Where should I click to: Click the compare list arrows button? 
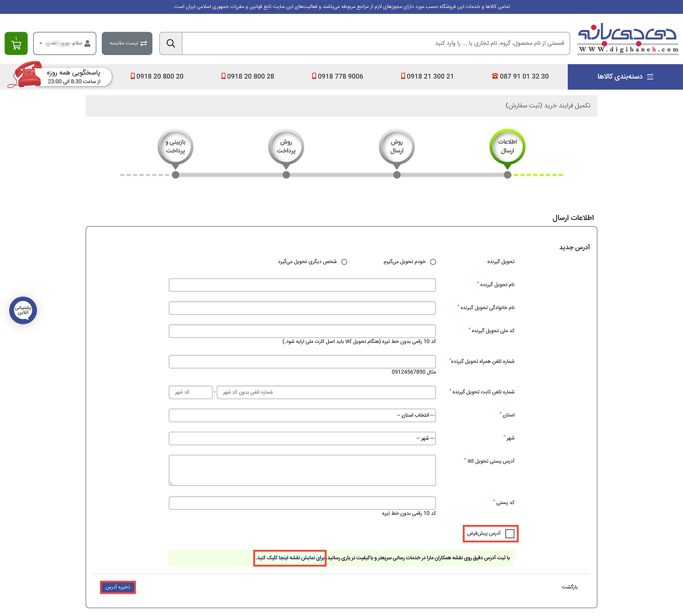[x=127, y=43]
